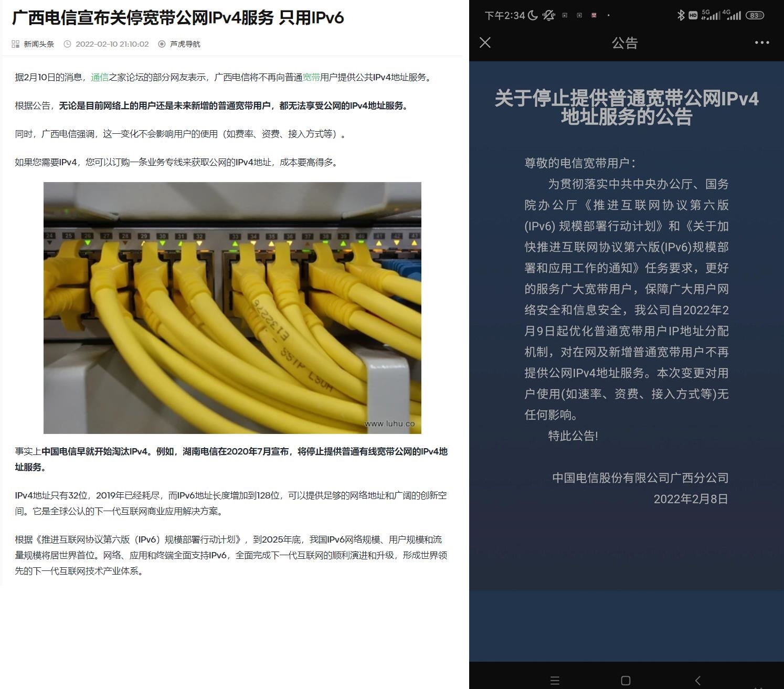Click the announcement heading 关于停止提供普通宽带公网IPv4
This screenshot has width=784, height=689.
tap(627, 108)
